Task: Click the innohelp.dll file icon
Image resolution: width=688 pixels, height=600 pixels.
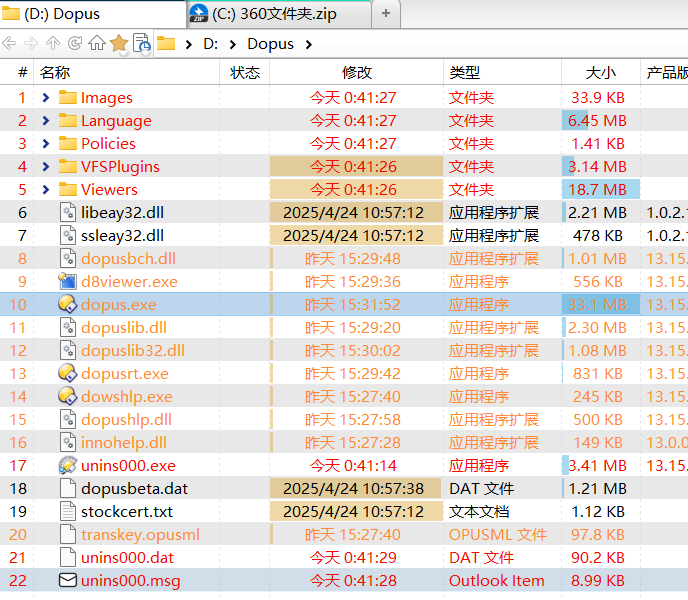Action: pyautogui.click(x=68, y=442)
